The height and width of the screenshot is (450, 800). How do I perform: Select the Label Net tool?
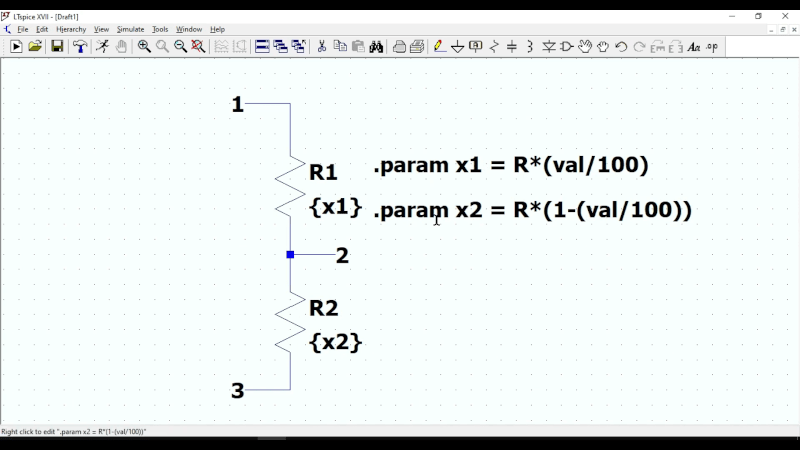475,47
